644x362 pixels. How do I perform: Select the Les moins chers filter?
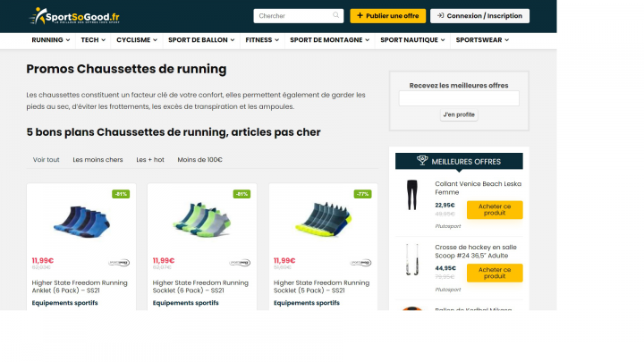[x=97, y=160]
